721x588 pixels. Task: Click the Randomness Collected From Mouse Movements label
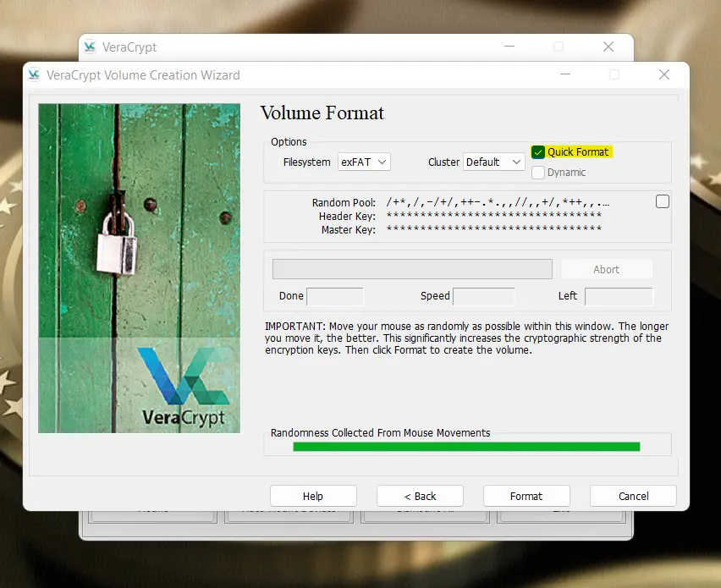click(380, 432)
